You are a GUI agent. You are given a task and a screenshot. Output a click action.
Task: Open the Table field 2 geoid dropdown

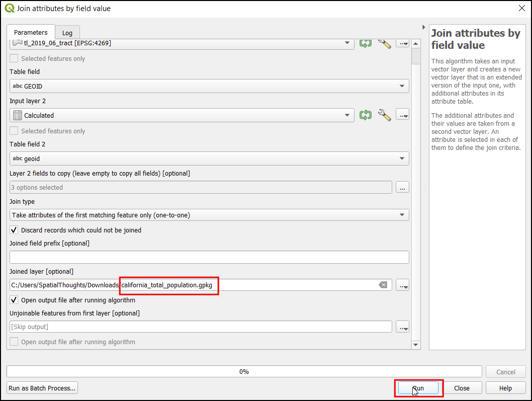click(209, 158)
